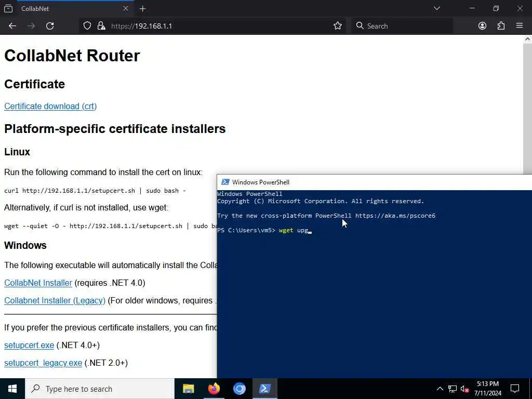
Task: Reload the CollabNet page
Action: click(x=50, y=26)
